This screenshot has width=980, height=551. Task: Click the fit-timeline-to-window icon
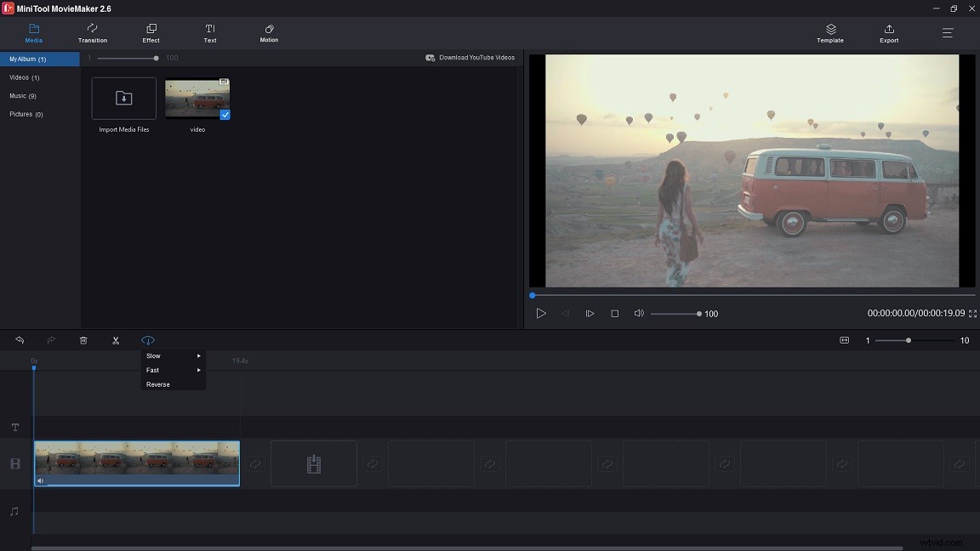click(844, 340)
